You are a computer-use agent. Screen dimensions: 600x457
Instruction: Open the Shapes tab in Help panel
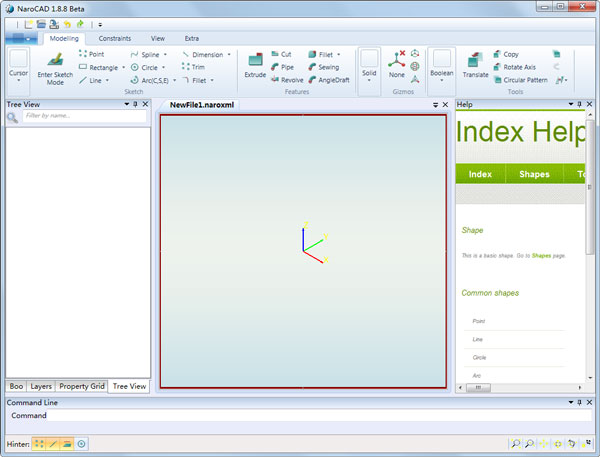(x=534, y=174)
